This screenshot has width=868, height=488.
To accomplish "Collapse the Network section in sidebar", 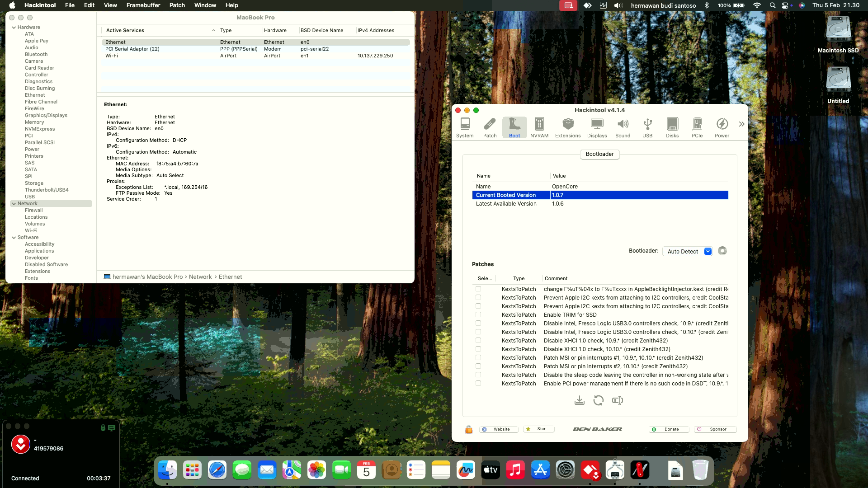I will (14, 204).
